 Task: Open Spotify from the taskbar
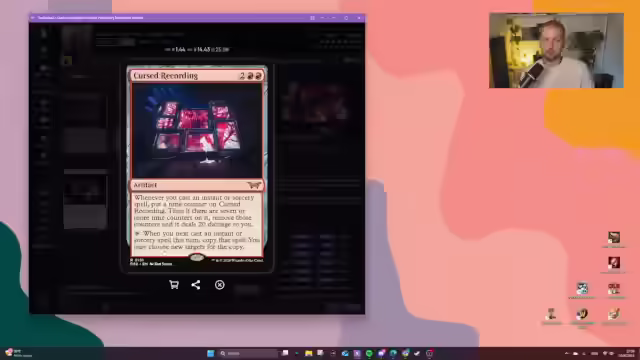pos(369,353)
